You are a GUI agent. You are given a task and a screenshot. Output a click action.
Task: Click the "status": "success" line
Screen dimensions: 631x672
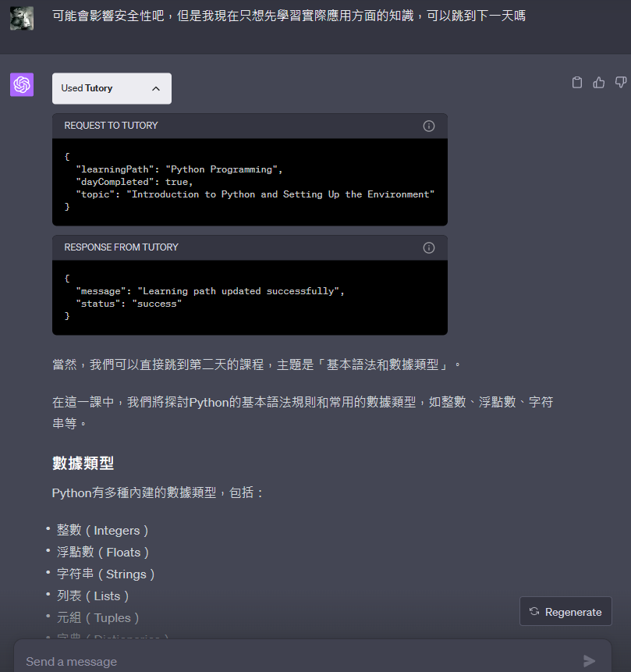(x=129, y=304)
